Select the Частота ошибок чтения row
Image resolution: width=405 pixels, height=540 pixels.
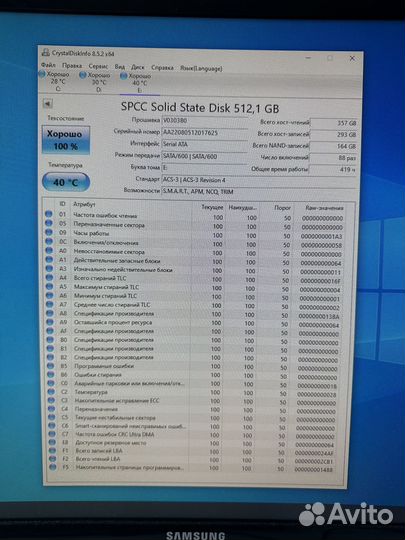pos(195,217)
